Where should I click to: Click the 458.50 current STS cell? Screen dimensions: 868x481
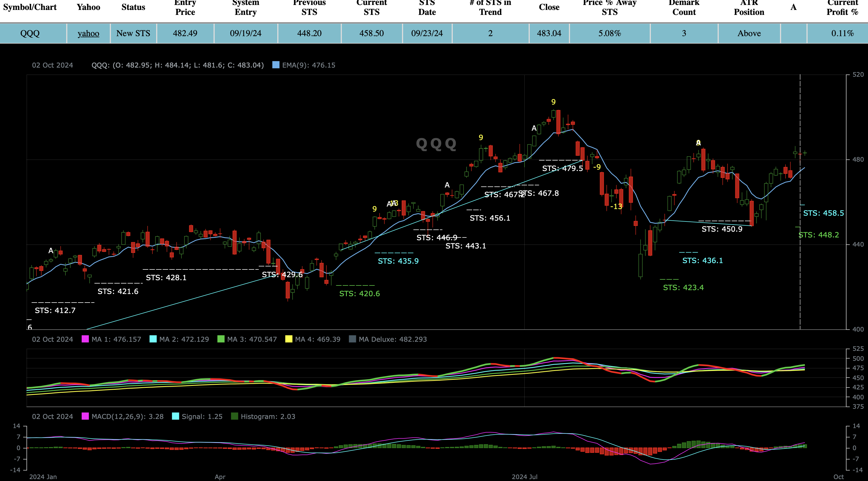[x=372, y=33]
